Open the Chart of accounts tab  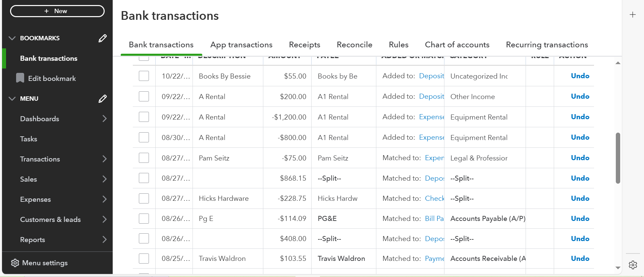coord(457,45)
